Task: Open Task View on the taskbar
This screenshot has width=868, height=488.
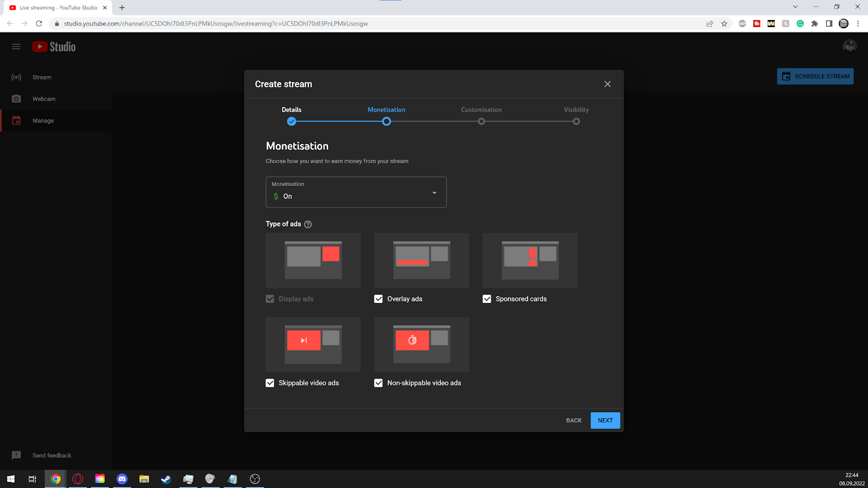Action: 33,479
